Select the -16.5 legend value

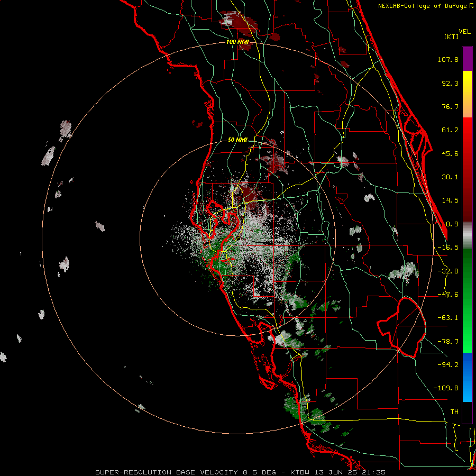click(x=448, y=248)
